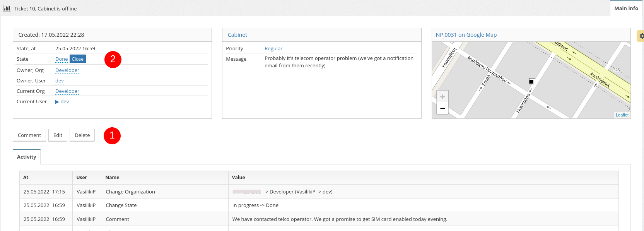The width and height of the screenshot is (644, 231).
Task: Click the Edit button
Action: pyautogui.click(x=58, y=135)
